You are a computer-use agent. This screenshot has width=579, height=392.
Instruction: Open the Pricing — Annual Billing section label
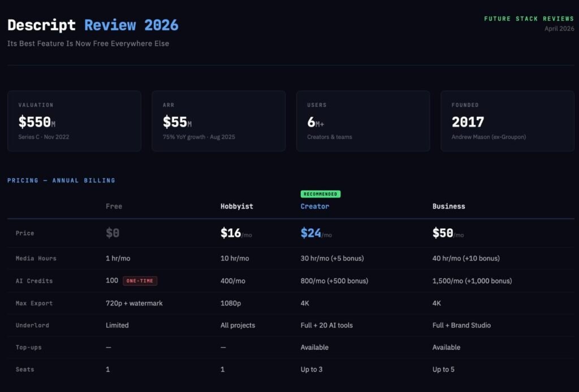coord(61,180)
